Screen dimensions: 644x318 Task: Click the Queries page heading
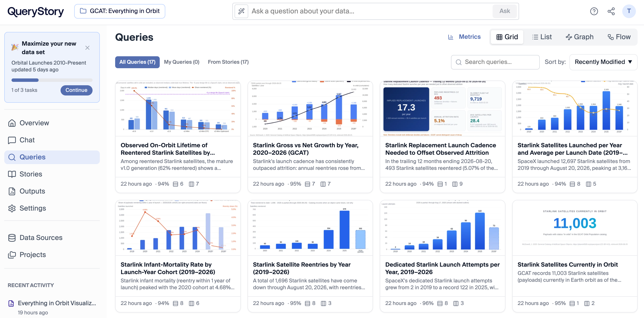134,37
